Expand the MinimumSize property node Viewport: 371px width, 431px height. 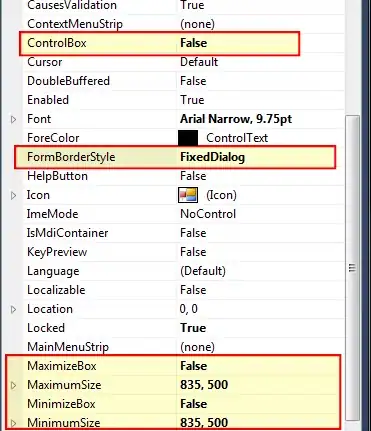point(13,423)
